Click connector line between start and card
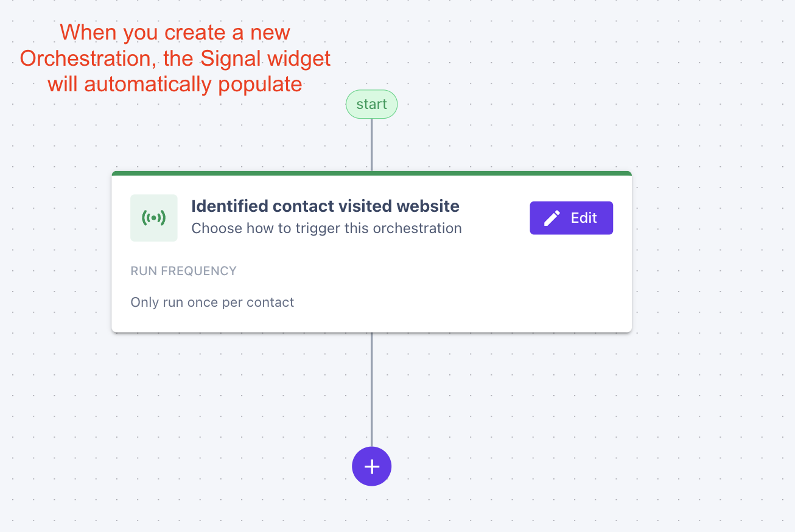795x532 pixels. [371, 145]
